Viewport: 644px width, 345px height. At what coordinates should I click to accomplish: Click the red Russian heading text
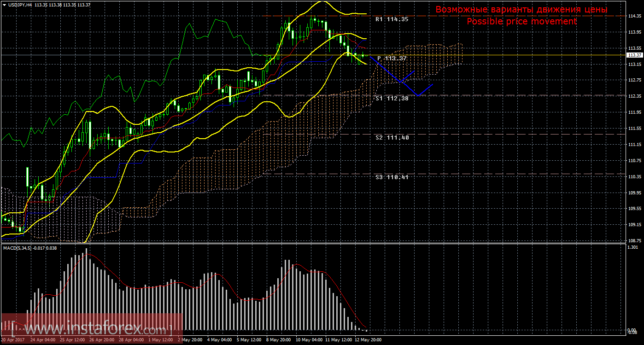pos(521,10)
